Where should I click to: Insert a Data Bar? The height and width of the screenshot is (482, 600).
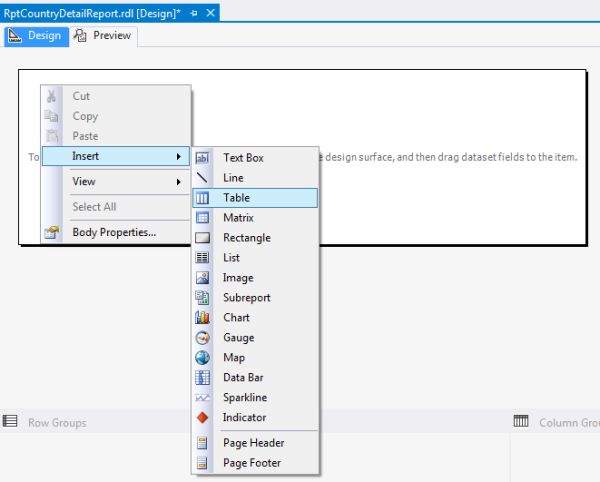click(x=255, y=378)
